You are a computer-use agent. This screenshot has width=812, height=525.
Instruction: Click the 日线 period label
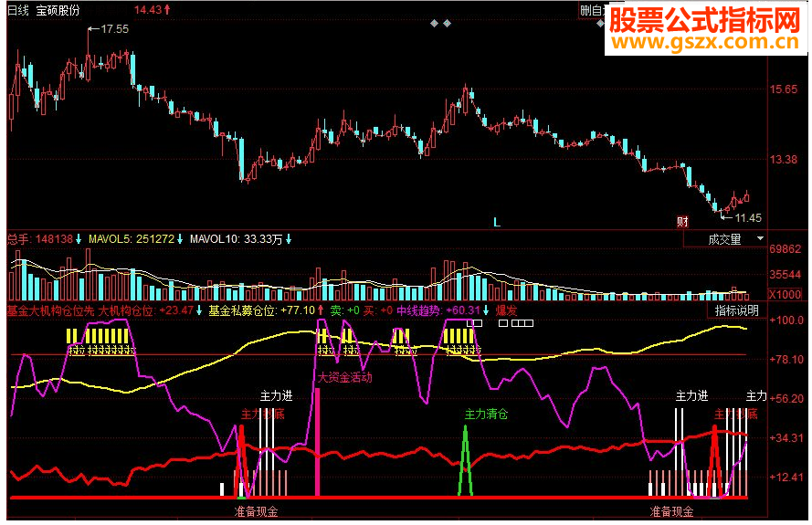pyautogui.click(x=18, y=10)
